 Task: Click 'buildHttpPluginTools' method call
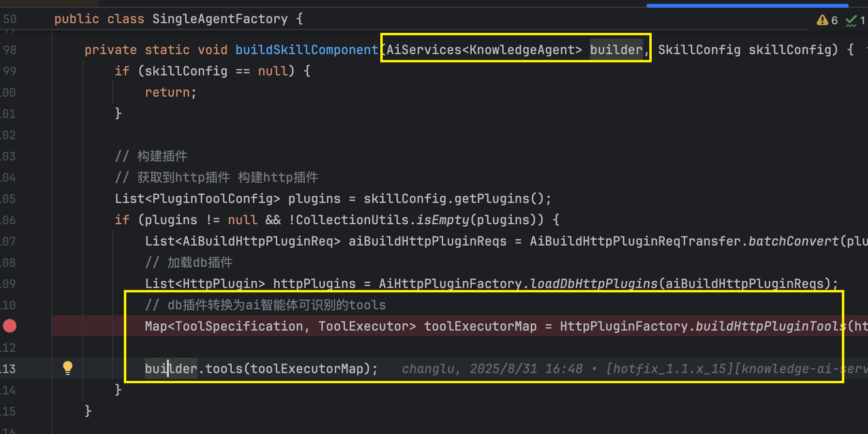click(x=771, y=326)
